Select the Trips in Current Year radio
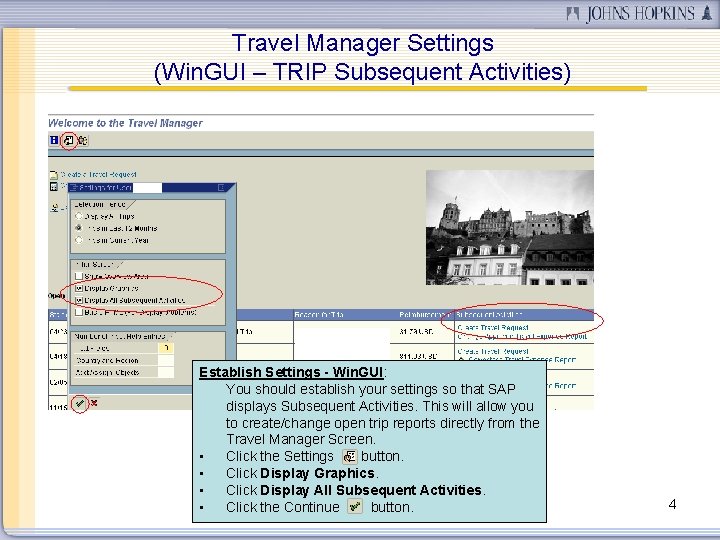Screen dimensions: 720x540 tap(79, 240)
